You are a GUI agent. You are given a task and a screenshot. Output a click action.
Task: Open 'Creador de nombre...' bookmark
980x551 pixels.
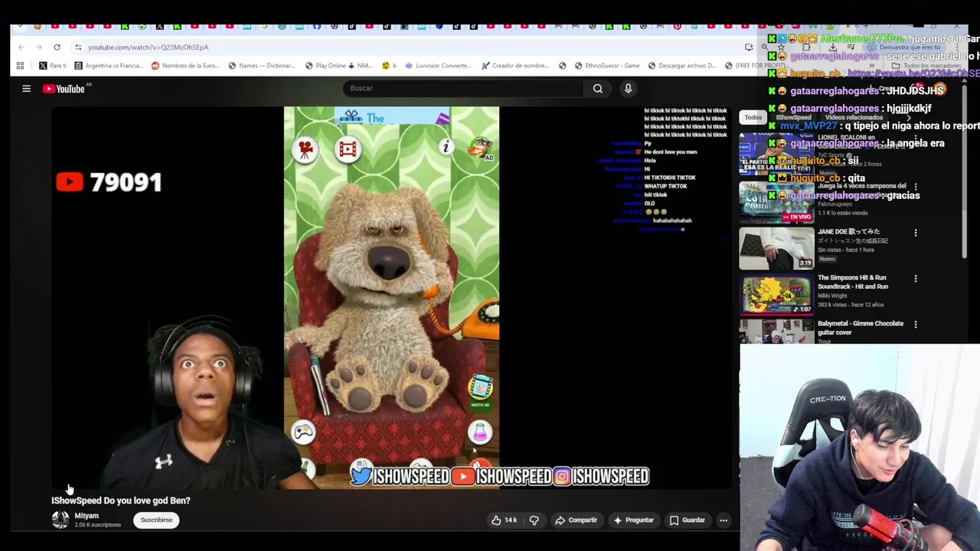pyautogui.click(x=515, y=66)
